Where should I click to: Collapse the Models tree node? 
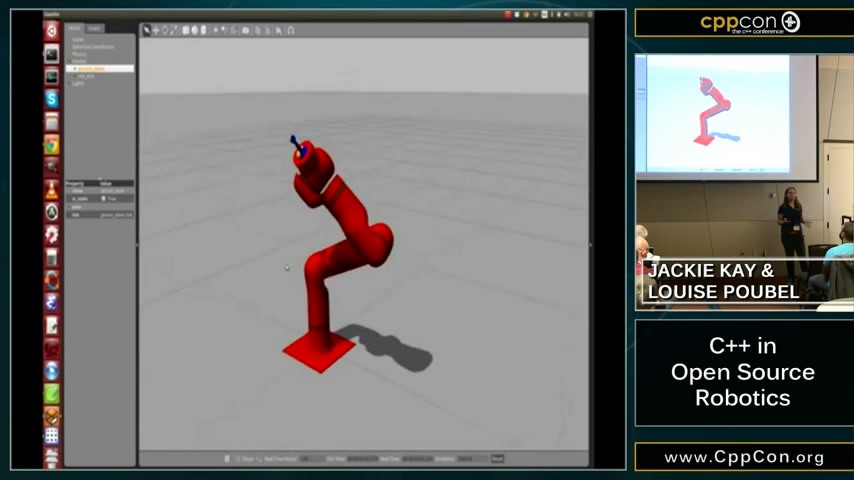(x=69, y=61)
